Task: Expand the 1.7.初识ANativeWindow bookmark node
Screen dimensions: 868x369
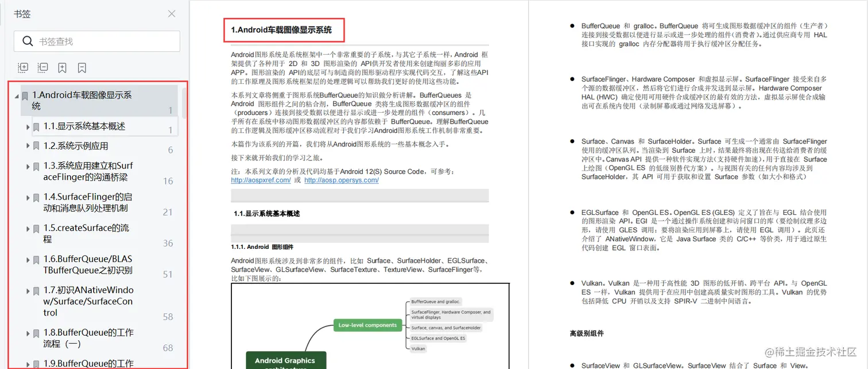Action: (x=28, y=290)
